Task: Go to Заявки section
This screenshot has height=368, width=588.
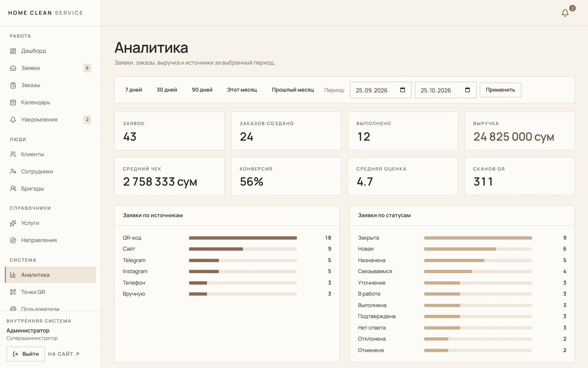Action: pyautogui.click(x=50, y=68)
